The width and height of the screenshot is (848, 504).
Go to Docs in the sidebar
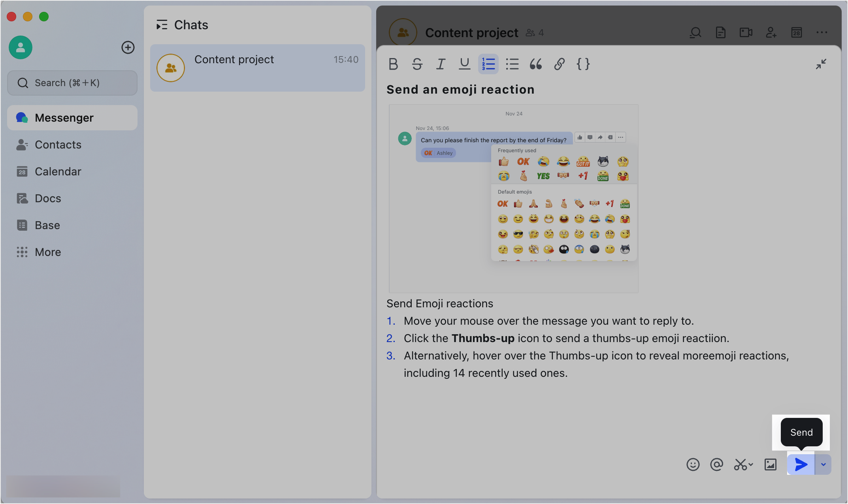(48, 198)
